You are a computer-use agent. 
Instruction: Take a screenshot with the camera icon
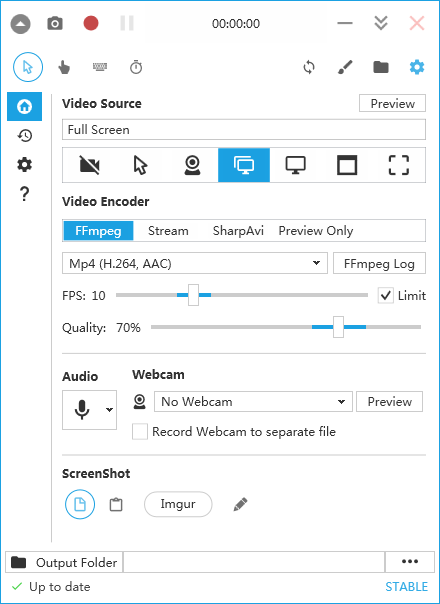pyautogui.click(x=55, y=23)
